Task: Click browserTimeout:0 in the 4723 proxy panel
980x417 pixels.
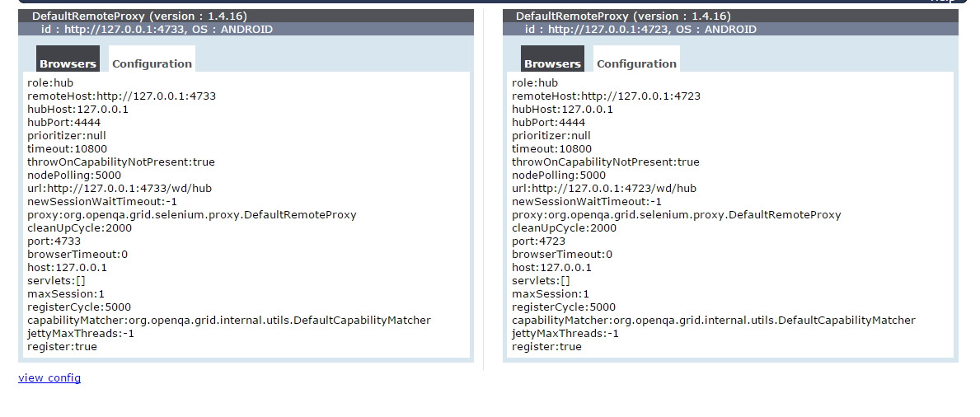Action: [x=562, y=255]
